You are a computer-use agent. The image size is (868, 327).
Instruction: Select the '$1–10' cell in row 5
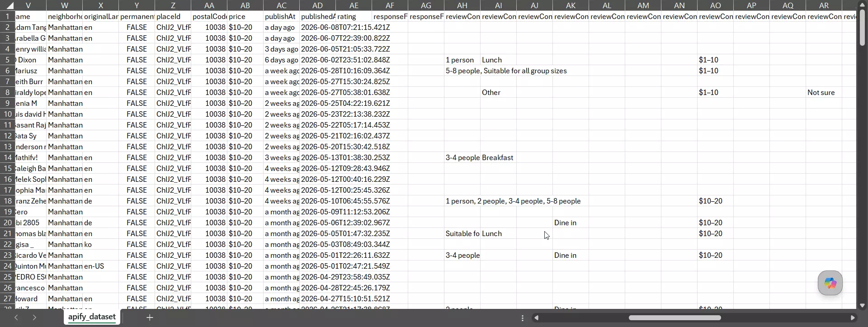(x=716, y=60)
